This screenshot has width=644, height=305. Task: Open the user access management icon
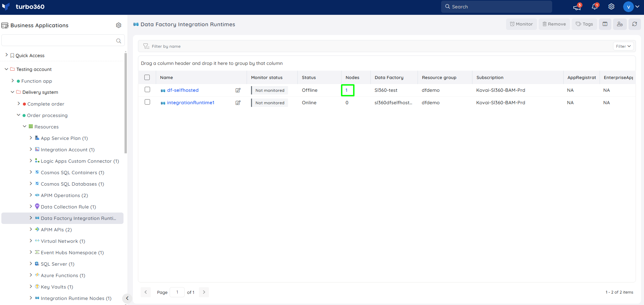620,24
